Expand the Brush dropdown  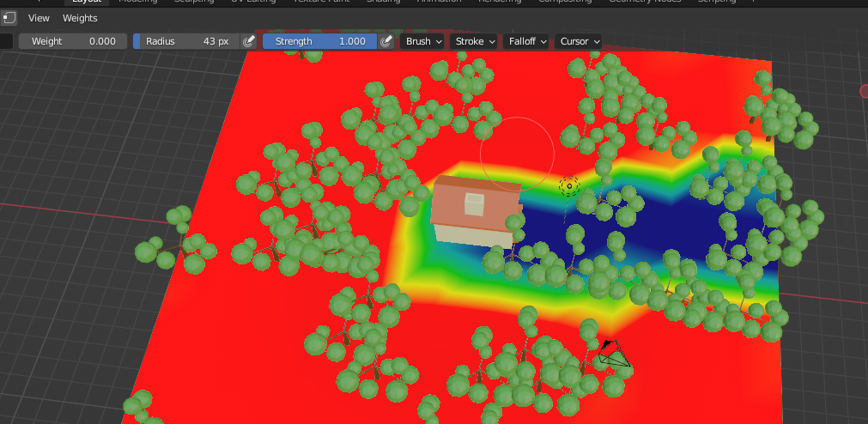click(422, 41)
